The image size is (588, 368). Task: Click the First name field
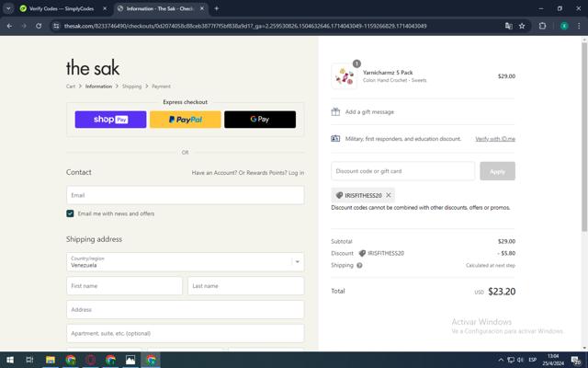pyautogui.click(x=124, y=286)
